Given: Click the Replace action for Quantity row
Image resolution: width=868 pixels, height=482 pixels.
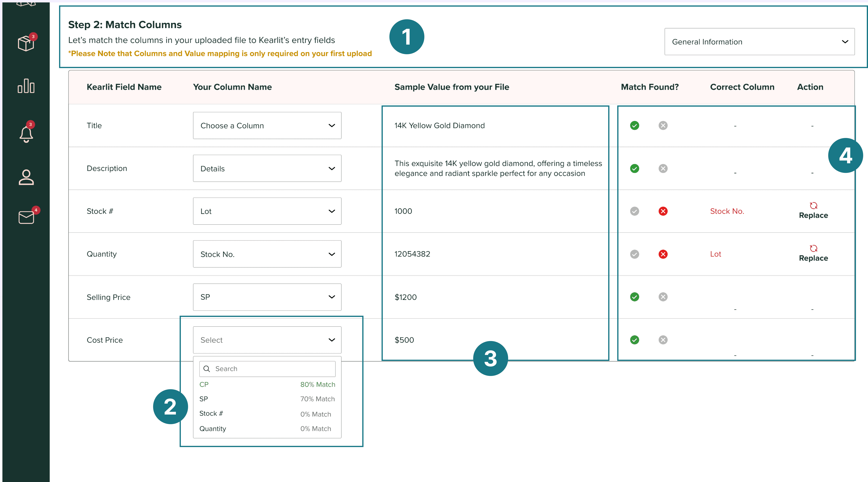Looking at the screenshot, I should click(x=813, y=254).
